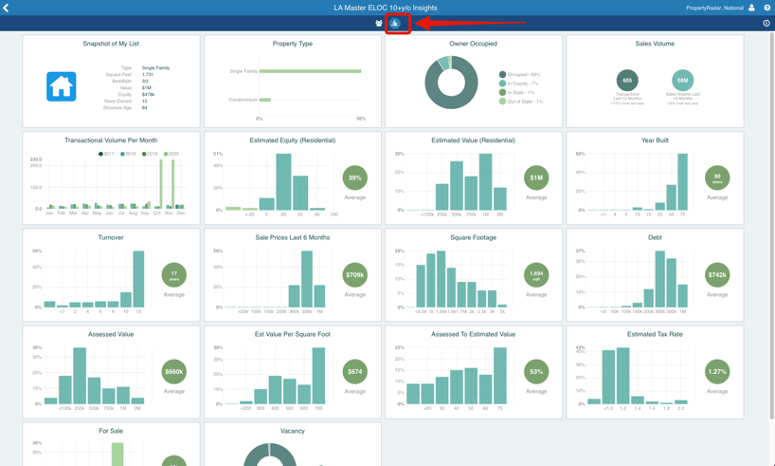Click the Sale Prices Last 6 Months title

pyautogui.click(x=292, y=237)
